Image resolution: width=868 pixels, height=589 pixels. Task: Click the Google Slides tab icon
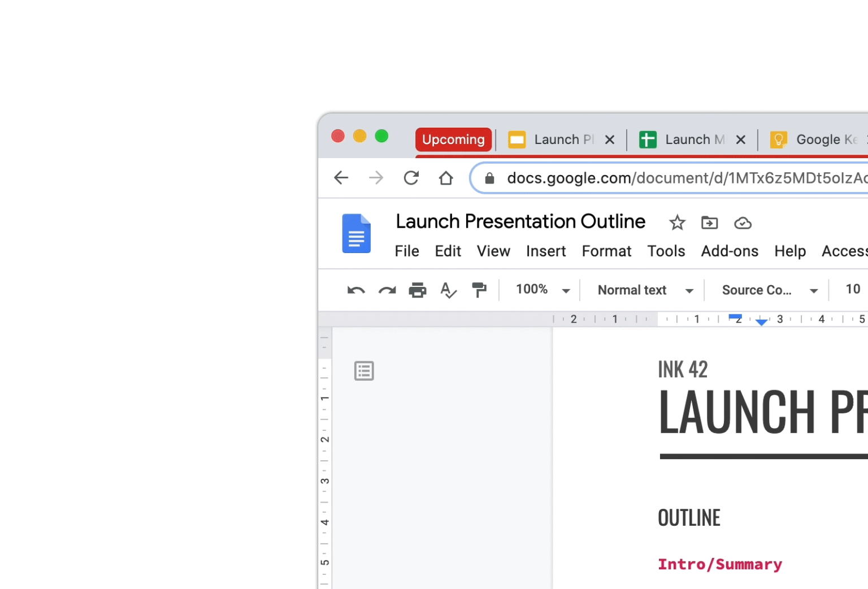click(517, 139)
